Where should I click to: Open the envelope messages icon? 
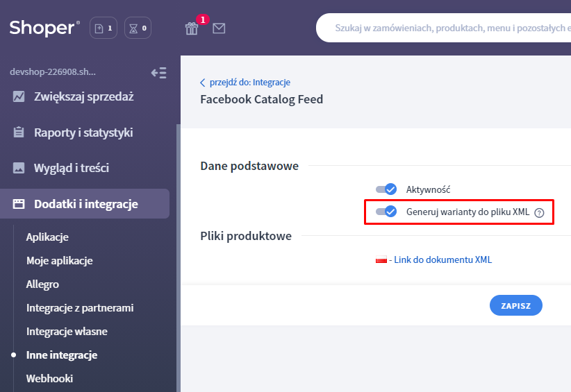[219, 28]
